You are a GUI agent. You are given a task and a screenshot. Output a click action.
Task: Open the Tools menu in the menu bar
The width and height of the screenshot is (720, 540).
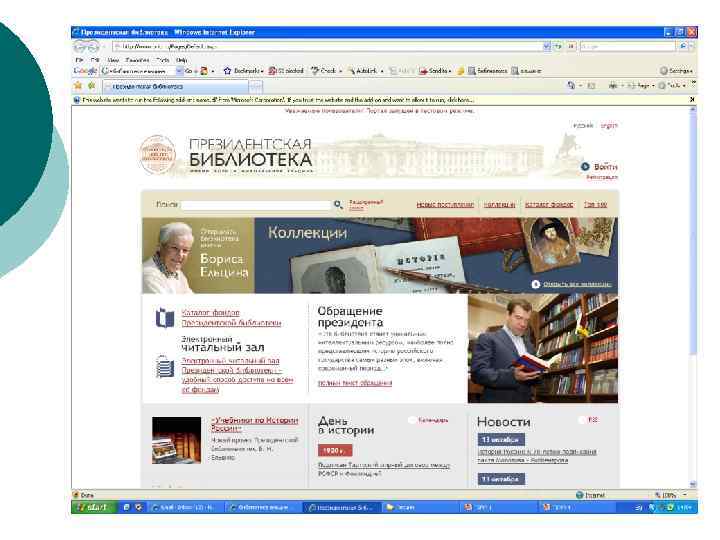(163, 60)
